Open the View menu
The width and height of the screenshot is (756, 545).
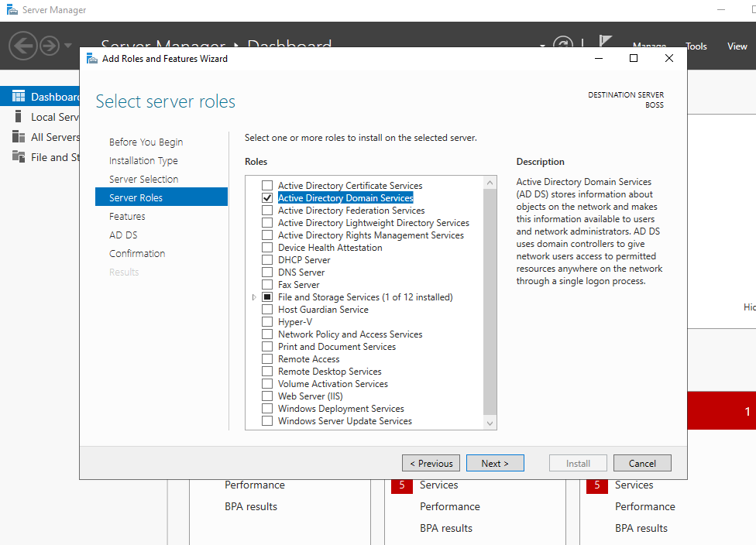737,46
